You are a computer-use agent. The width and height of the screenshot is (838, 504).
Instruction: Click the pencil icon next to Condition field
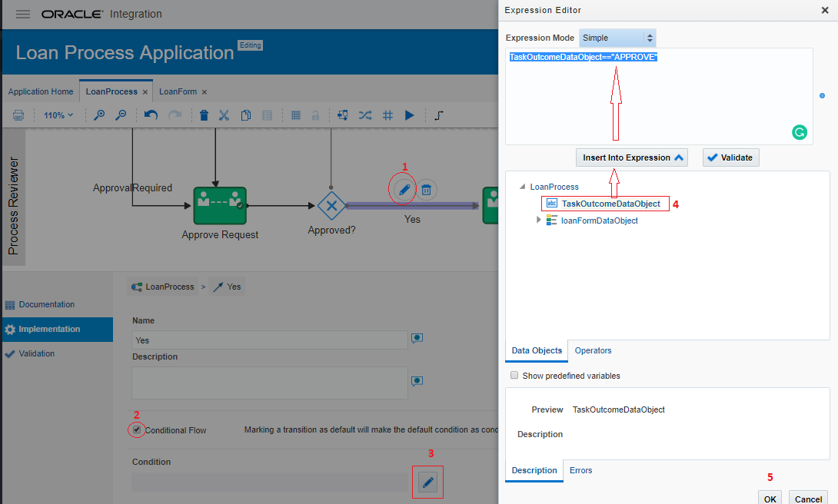427,482
